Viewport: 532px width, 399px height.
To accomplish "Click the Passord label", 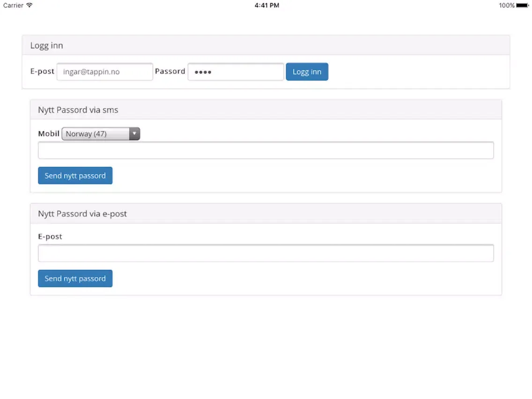I will [x=170, y=71].
